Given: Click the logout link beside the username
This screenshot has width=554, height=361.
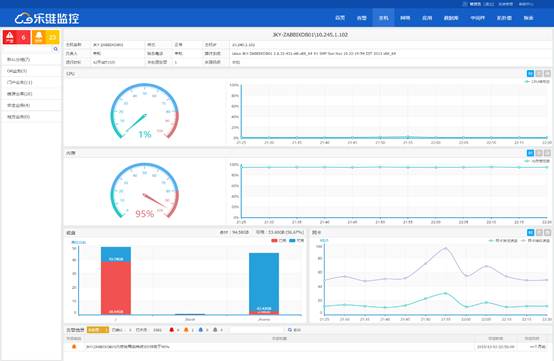Looking at the screenshot, I should tap(489, 4).
